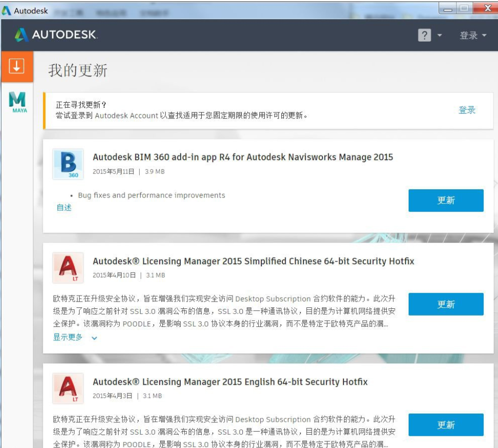Click the BIM 360 add-in app title

tap(243, 157)
